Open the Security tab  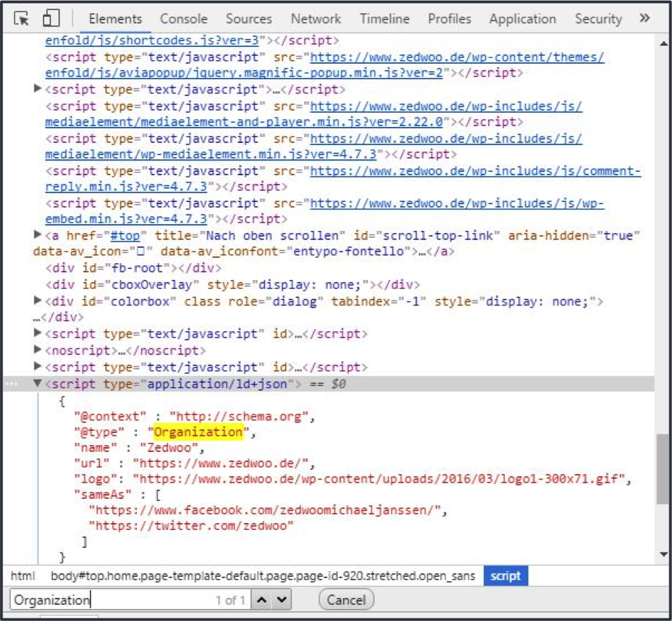click(598, 19)
